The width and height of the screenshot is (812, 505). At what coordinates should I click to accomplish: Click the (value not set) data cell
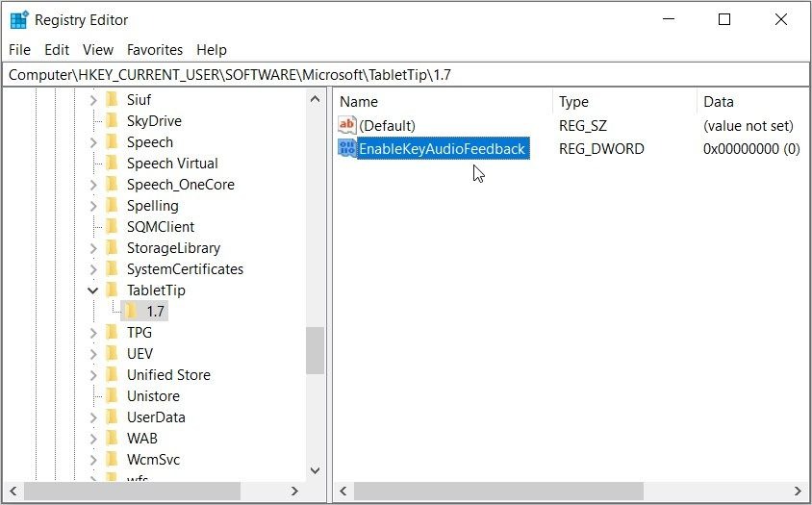tap(749, 125)
